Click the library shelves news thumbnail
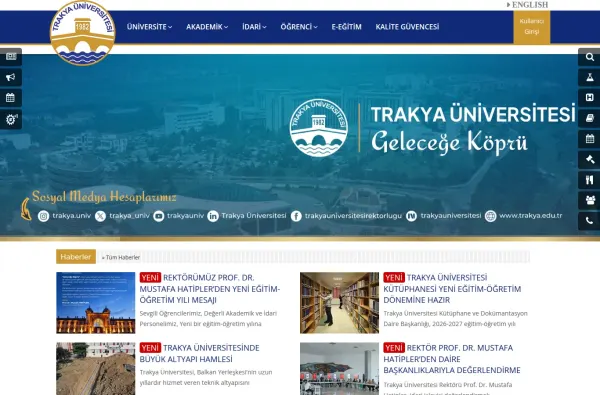This screenshot has height=395, width=600. tap(339, 303)
